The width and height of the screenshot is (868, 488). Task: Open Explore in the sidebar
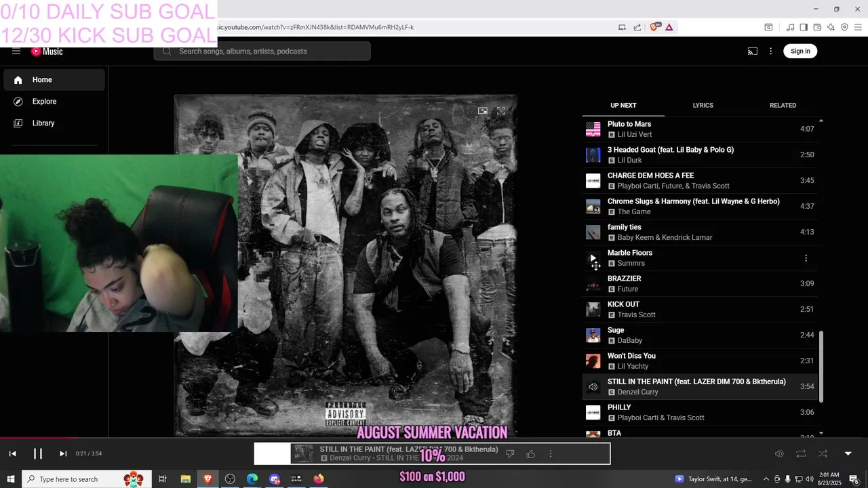pos(54,102)
